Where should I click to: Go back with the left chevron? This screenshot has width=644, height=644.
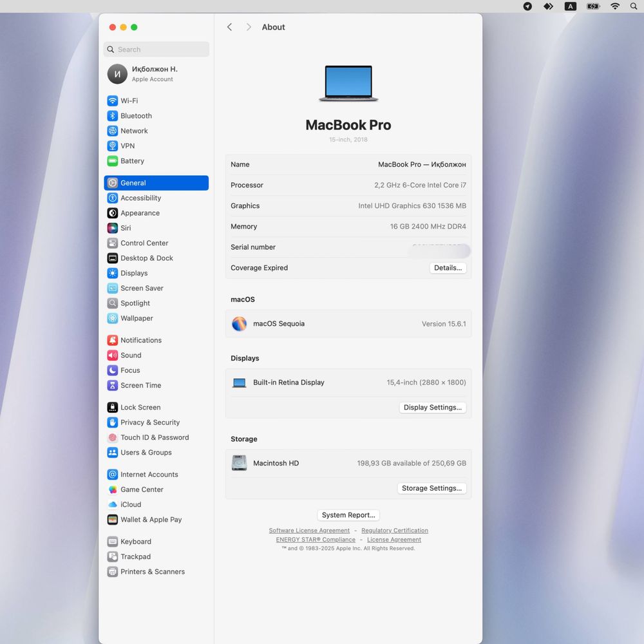coord(230,27)
